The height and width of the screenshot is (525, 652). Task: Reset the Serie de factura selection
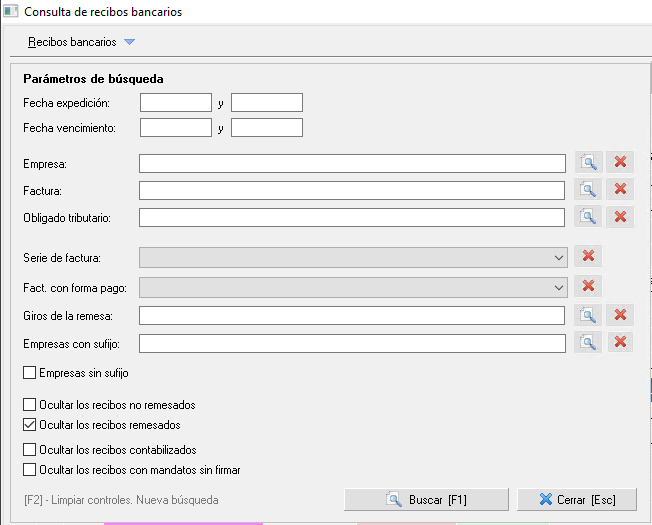(588, 256)
